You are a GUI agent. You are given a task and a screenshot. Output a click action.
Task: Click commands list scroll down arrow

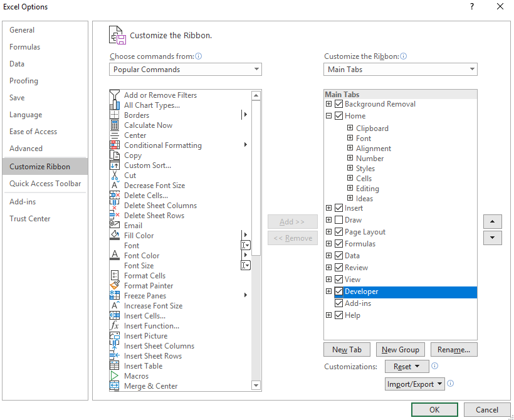(256, 386)
